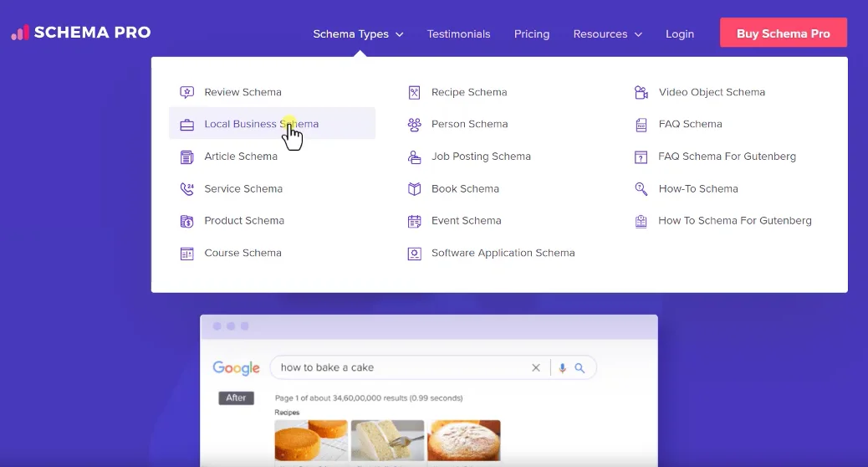
Task: Open the Service Schema link
Action: tap(243, 188)
